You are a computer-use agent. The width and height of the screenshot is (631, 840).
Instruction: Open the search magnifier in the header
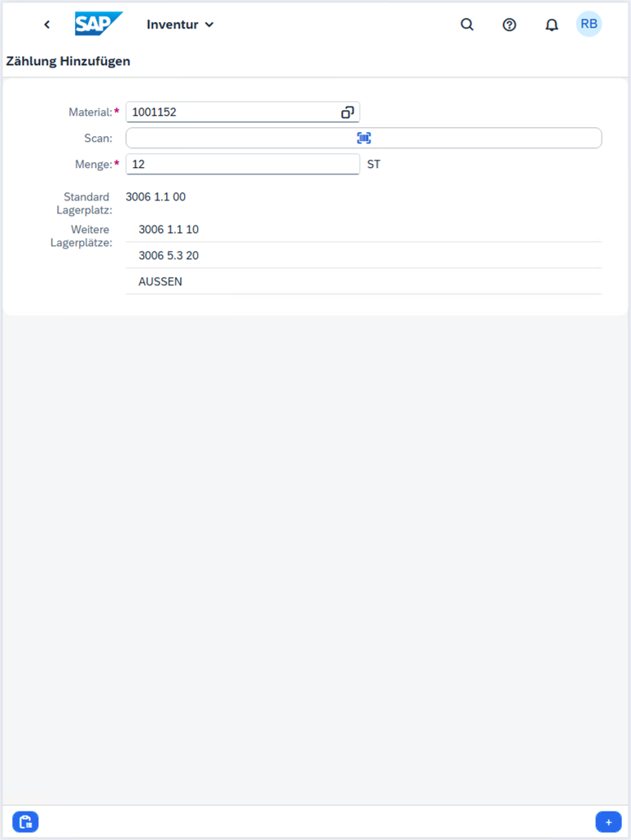point(467,24)
